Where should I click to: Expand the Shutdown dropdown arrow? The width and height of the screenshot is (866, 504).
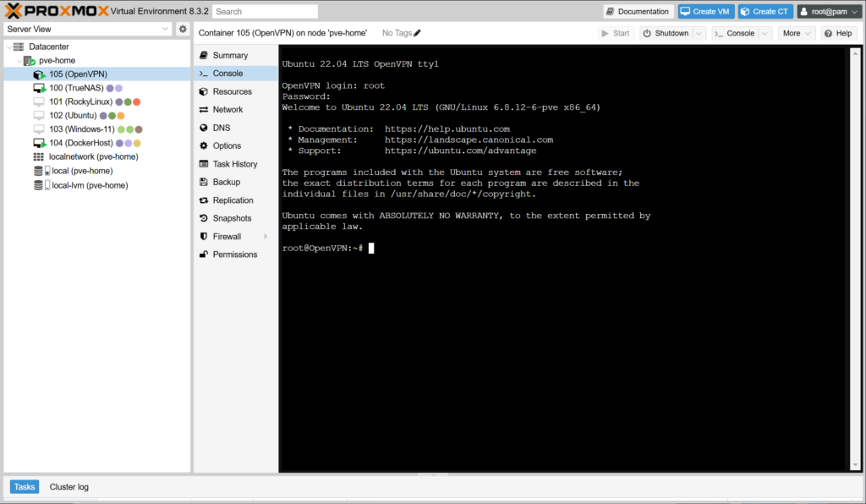(x=699, y=33)
